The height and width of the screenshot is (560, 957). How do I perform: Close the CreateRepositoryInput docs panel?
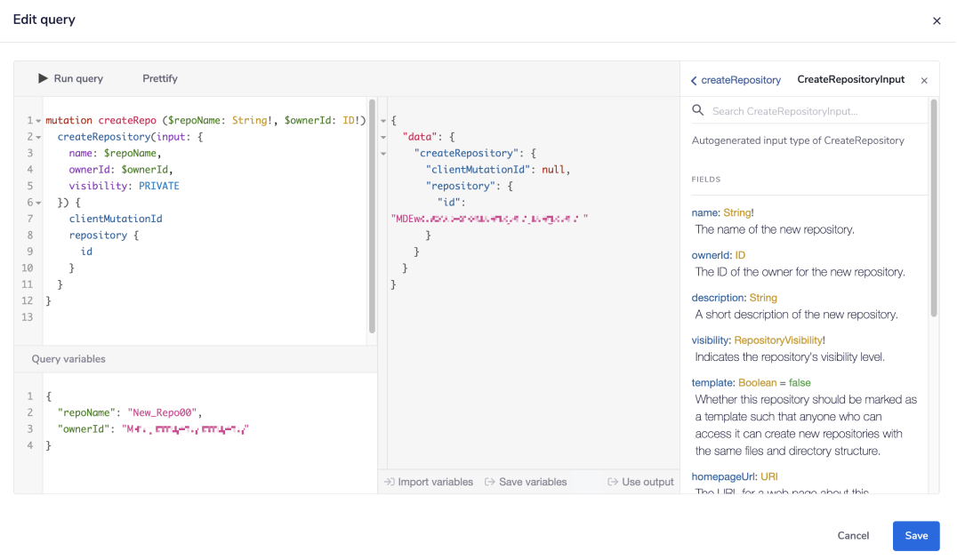click(923, 79)
